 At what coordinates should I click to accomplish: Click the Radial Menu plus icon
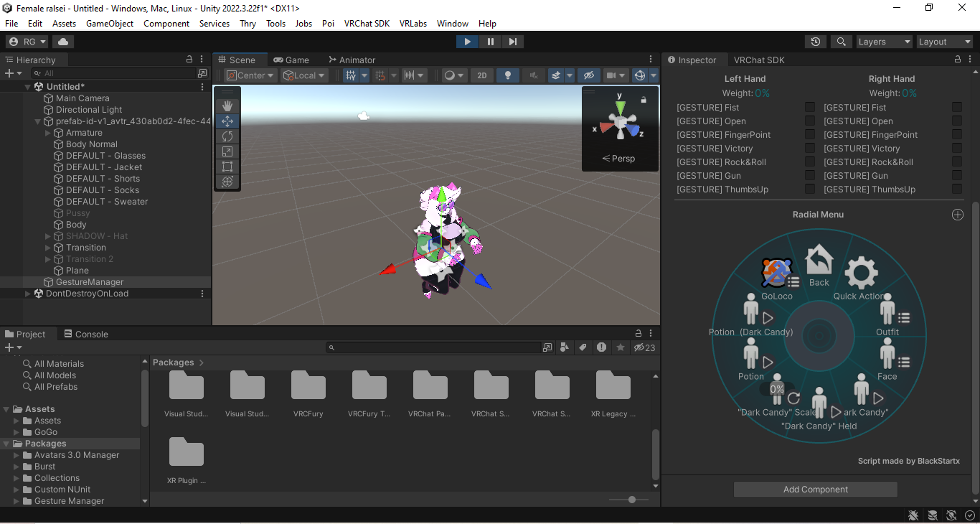[x=958, y=215]
